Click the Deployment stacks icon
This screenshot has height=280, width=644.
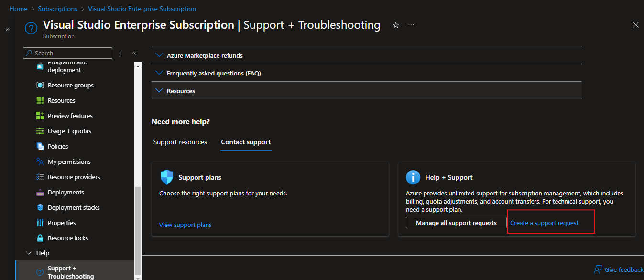[40, 207]
